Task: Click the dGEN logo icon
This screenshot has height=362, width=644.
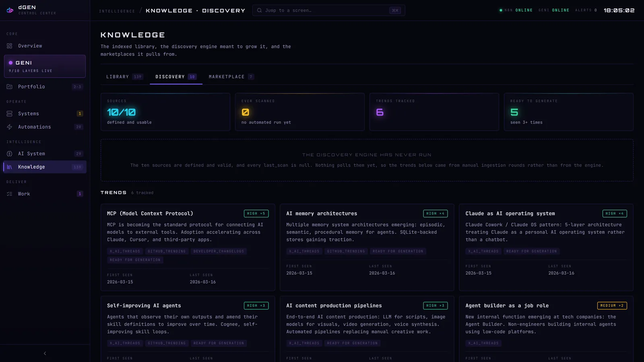Action: (10, 10)
